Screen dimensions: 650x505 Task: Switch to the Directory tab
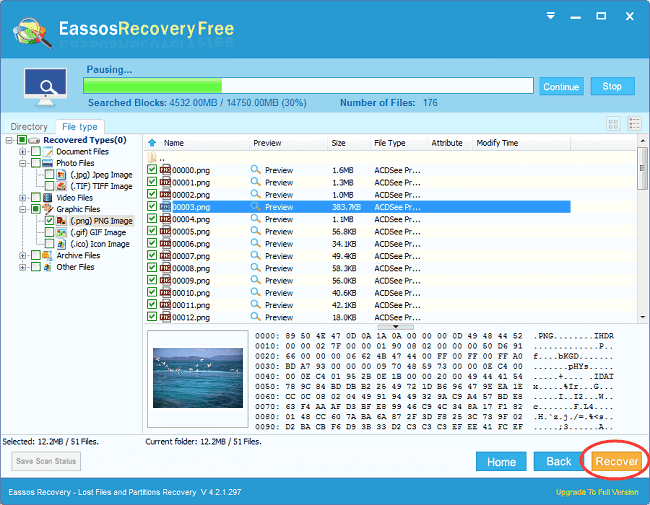[29, 126]
